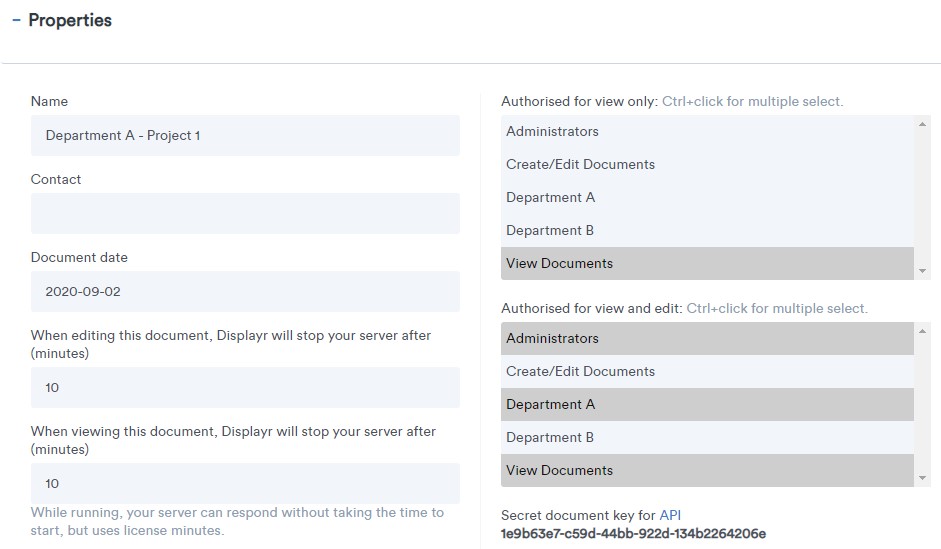Select Department A in view and edit list
The image size is (941, 549).
(x=707, y=404)
